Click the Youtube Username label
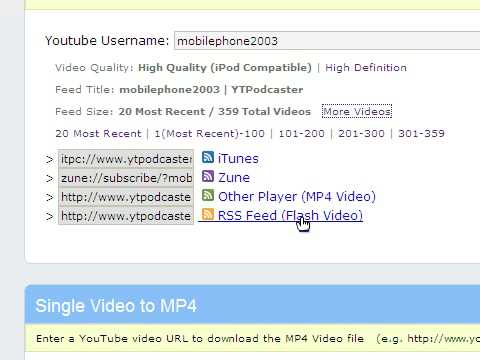The height and width of the screenshot is (360, 480). [107, 41]
